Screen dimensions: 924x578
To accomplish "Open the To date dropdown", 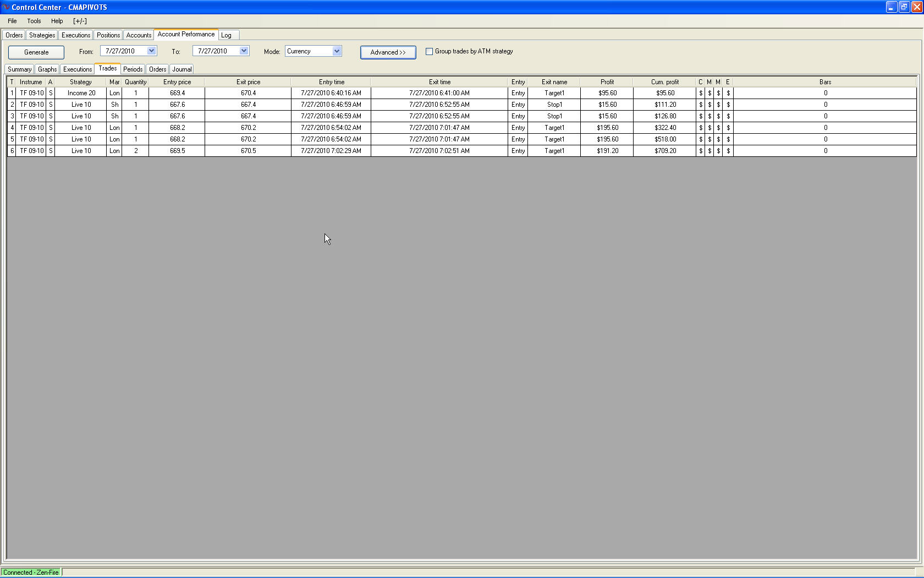I will click(x=244, y=51).
